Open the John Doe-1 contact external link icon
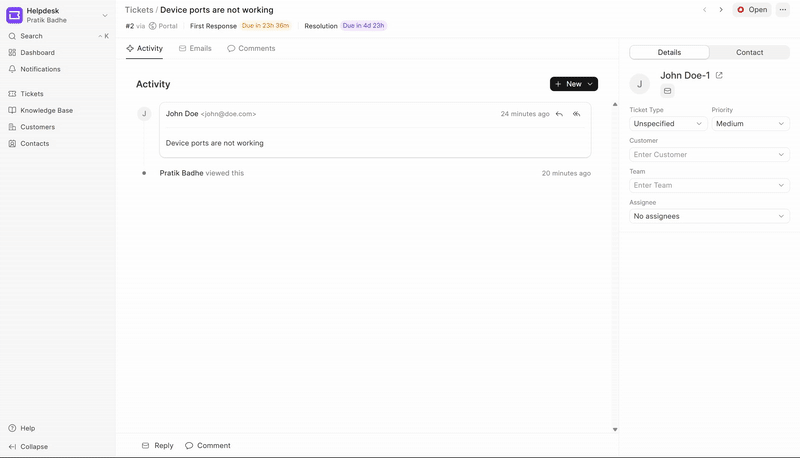Image resolution: width=800 pixels, height=458 pixels. tap(719, 76)
